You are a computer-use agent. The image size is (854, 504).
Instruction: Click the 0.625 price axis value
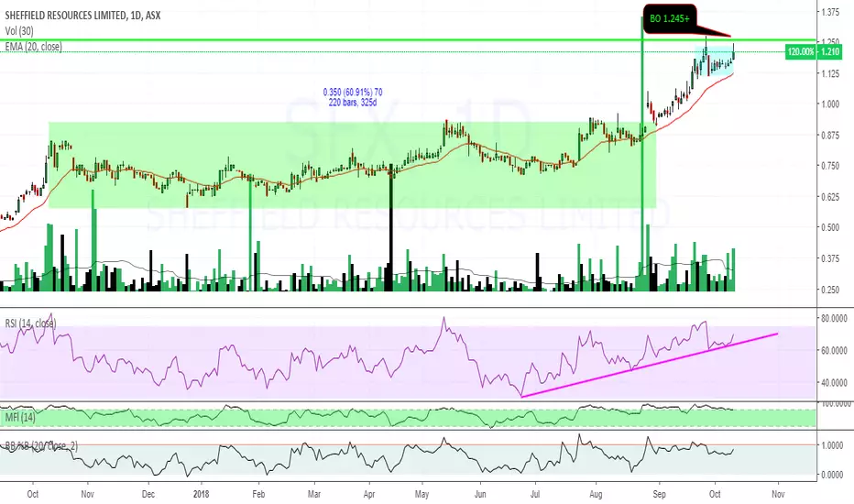[830, 197]
